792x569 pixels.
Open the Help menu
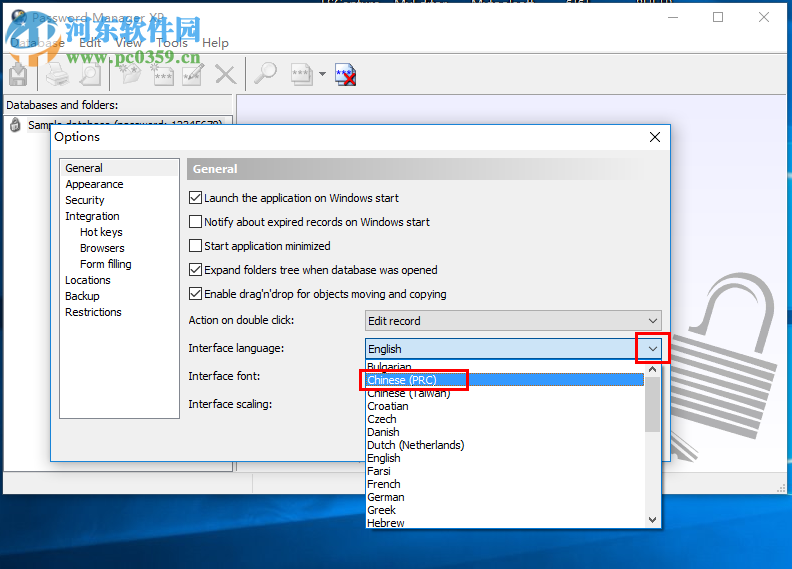215,43
